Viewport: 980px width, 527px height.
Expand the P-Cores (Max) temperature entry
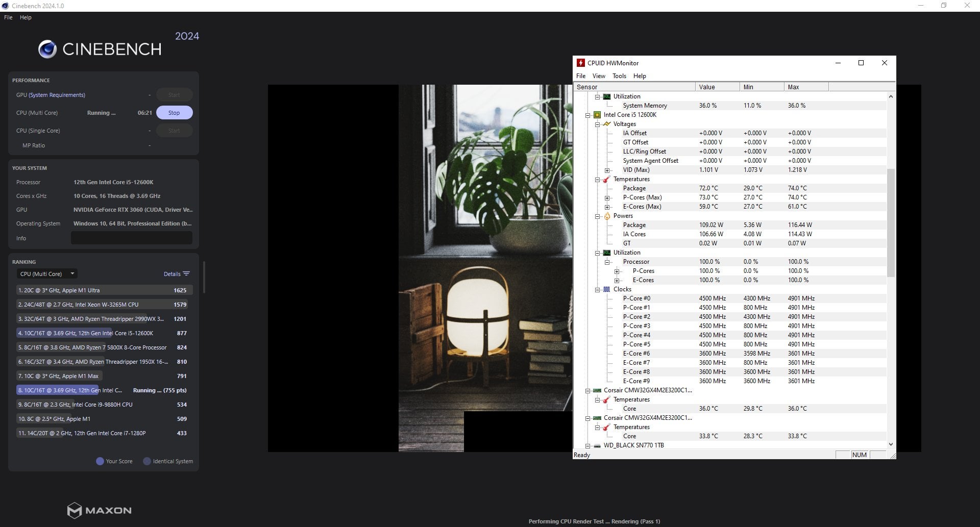(607, 198)
